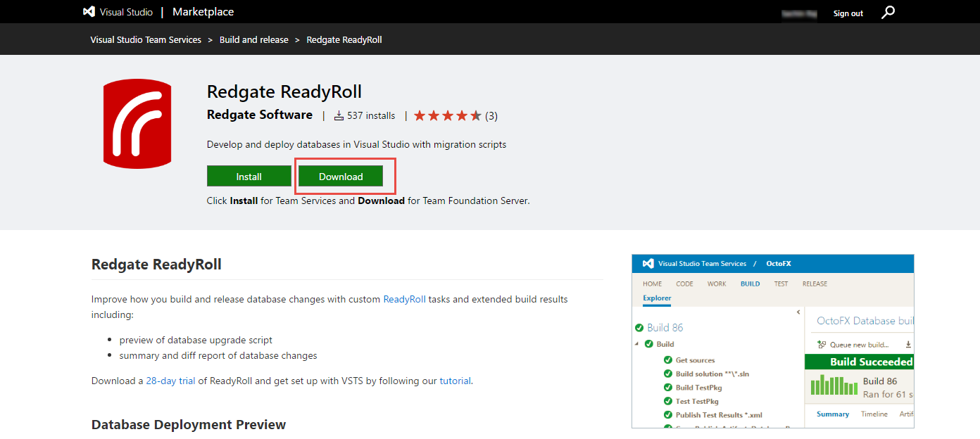Open the build screenshot thumbnail
980x439 pixels.
(773, 341)
